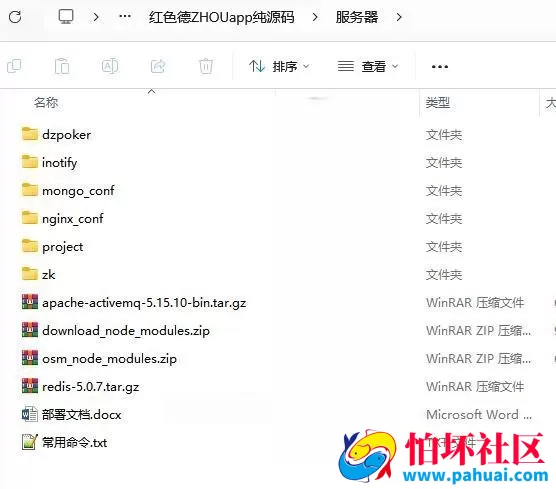The image size is (556, 489).
Task: Click 文件夹 type cell of dzpoker row
Action: pos(444,135)
